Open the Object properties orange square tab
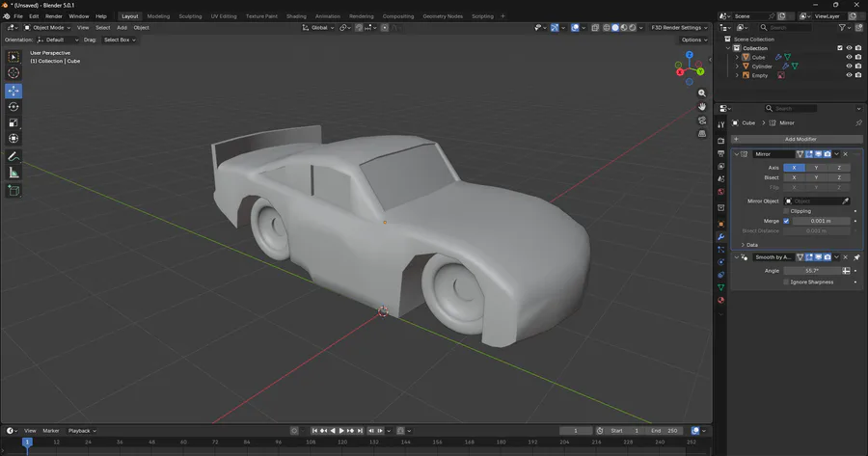The image size is (868, 456). click(720, 224)
